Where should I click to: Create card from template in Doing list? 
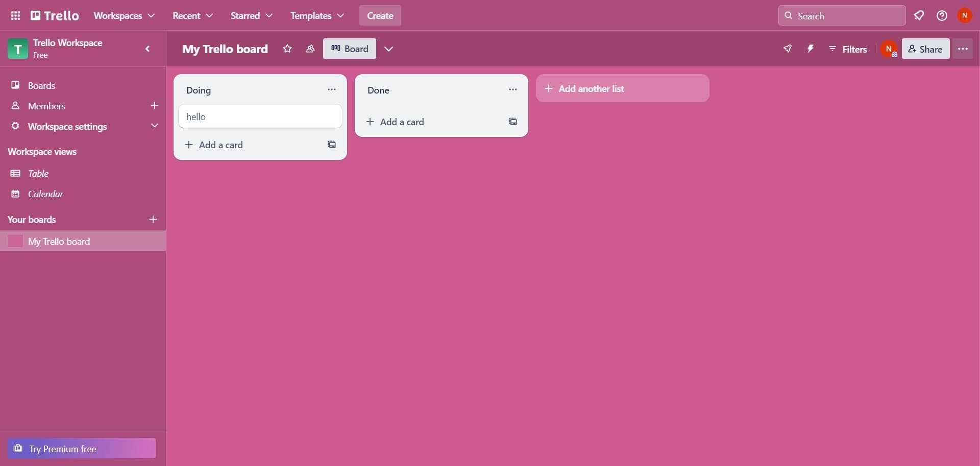coord(332,145)
